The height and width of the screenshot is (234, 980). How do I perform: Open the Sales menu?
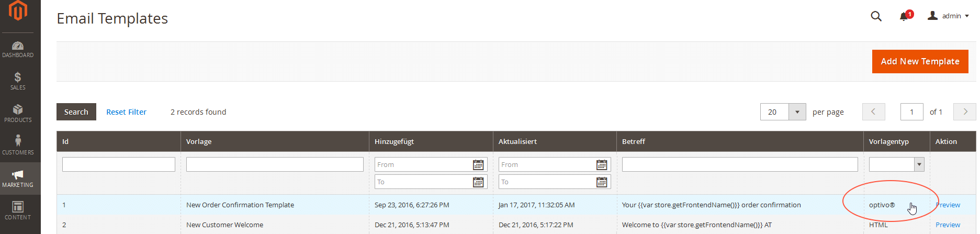point(18,82)
